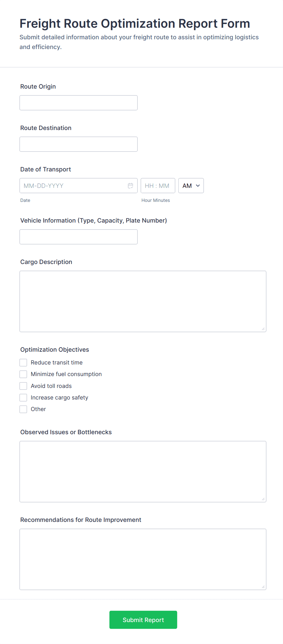Viewport: 283px width, 644px height.
Task: Grab Cargo Description resize handle
Action: tap(263, 329)
